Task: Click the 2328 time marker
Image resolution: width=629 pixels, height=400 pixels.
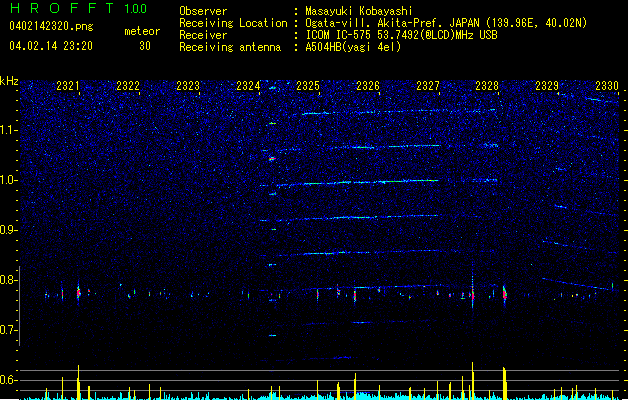Action: (x=487, y=86)
